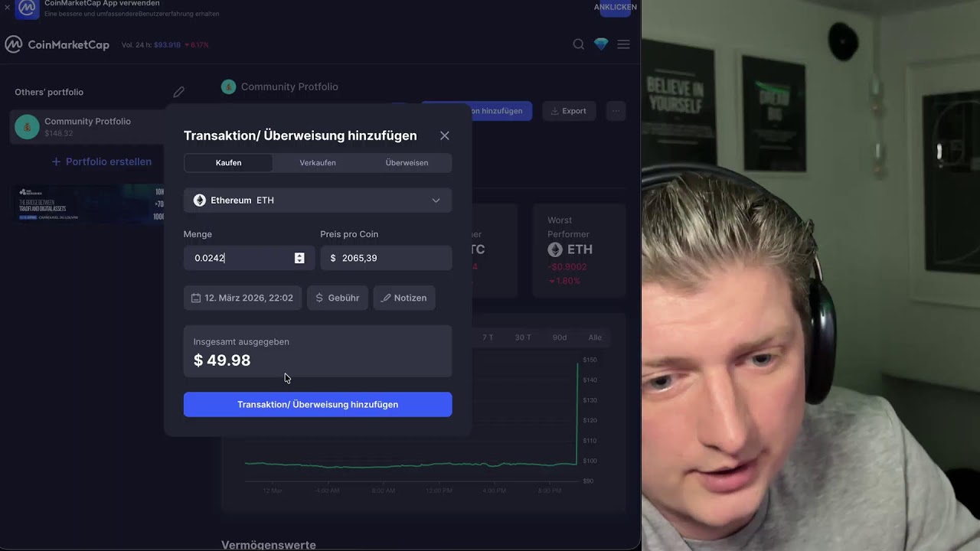This screenshot has height=551, width=980.
Task: Open the search magnifier icon
Action: pos(579,44)
